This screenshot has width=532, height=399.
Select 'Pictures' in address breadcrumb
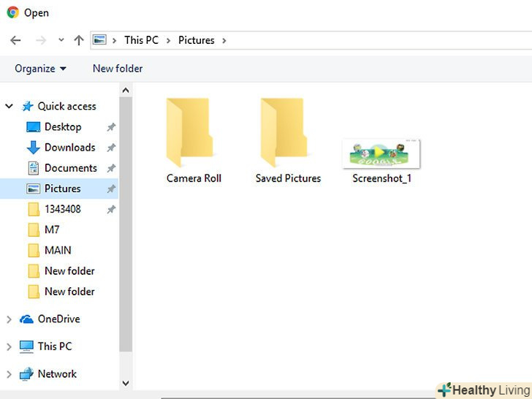click(x=197, y=40)
